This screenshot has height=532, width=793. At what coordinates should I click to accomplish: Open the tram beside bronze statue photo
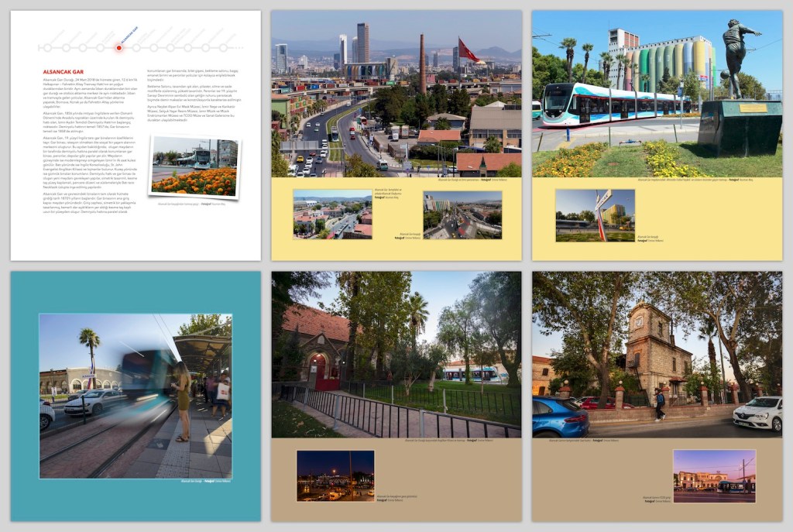(x=657, y=94)
